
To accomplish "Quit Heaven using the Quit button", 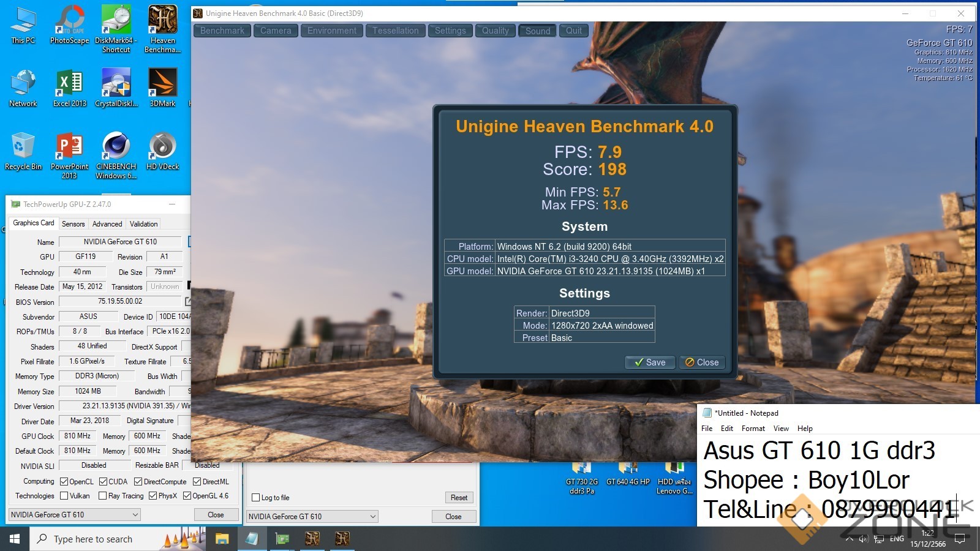I will (574, 31).
